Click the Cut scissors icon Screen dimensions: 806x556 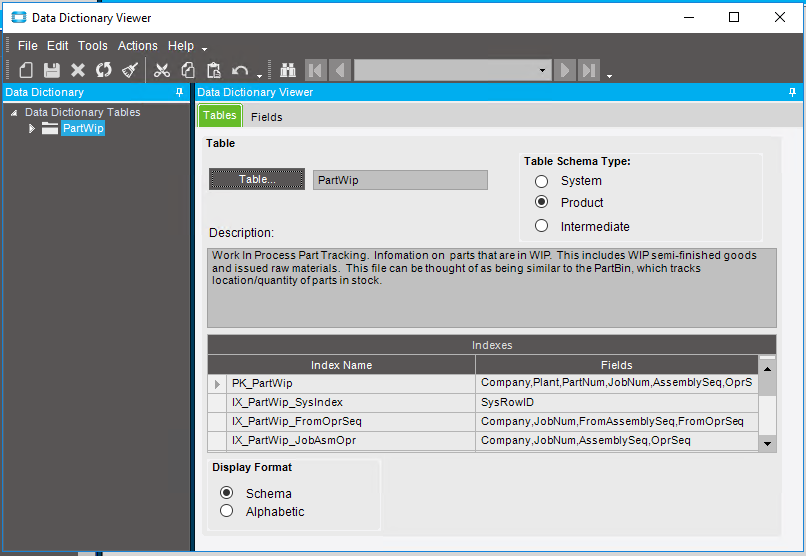coord(161,70)
